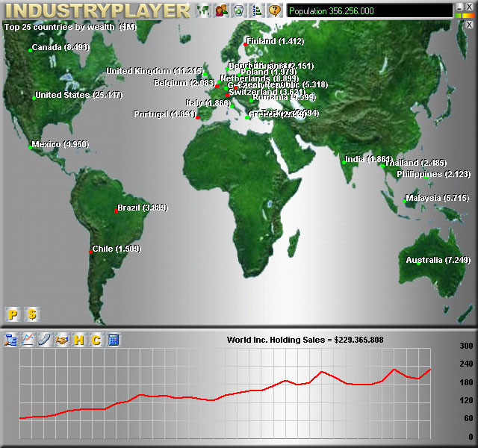The image size is (478, 448).
Task: Click the red dot marking Brazil
Action: tap(117, 211)
